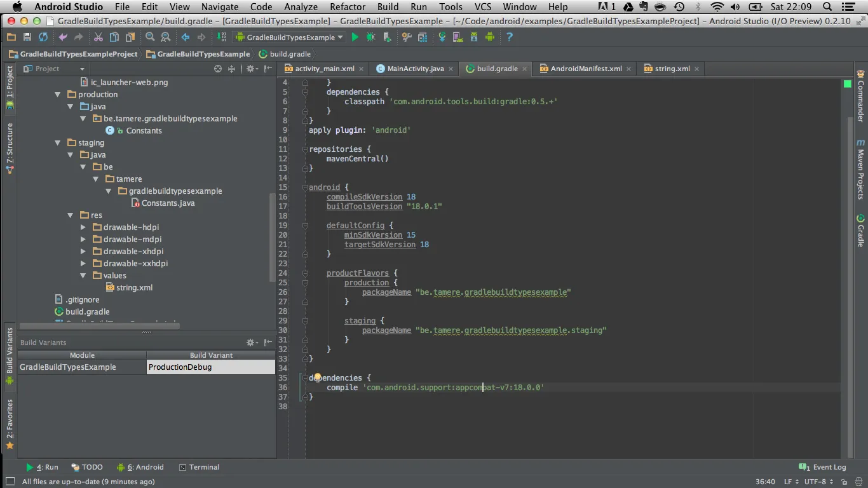Open Project panel gear settings

point(251,69)
